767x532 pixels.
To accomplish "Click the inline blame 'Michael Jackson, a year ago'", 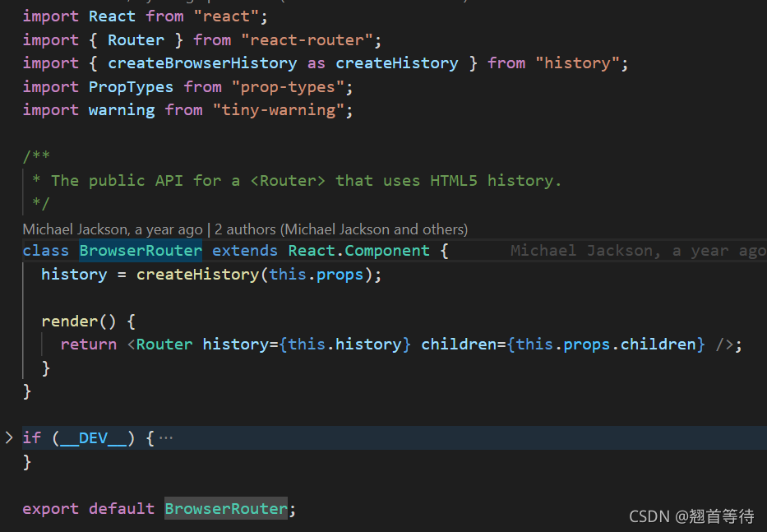I will click(638, 251).
